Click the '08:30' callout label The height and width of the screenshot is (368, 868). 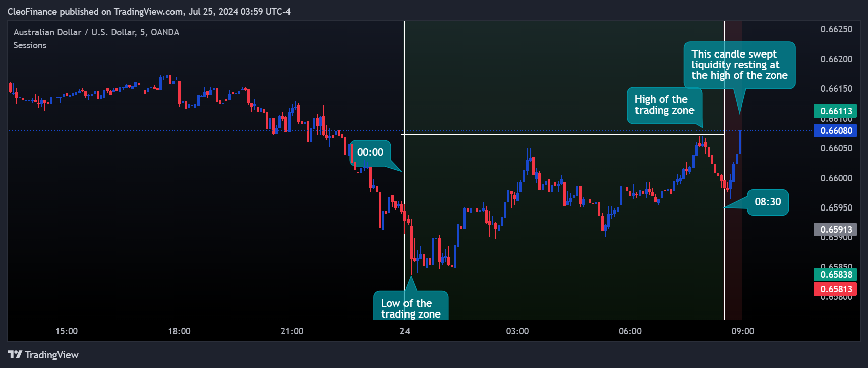768,202
